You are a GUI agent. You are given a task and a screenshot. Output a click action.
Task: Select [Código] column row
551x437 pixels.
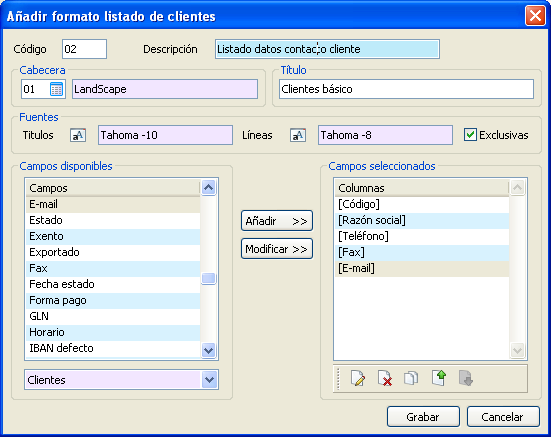tap(422, 204)
